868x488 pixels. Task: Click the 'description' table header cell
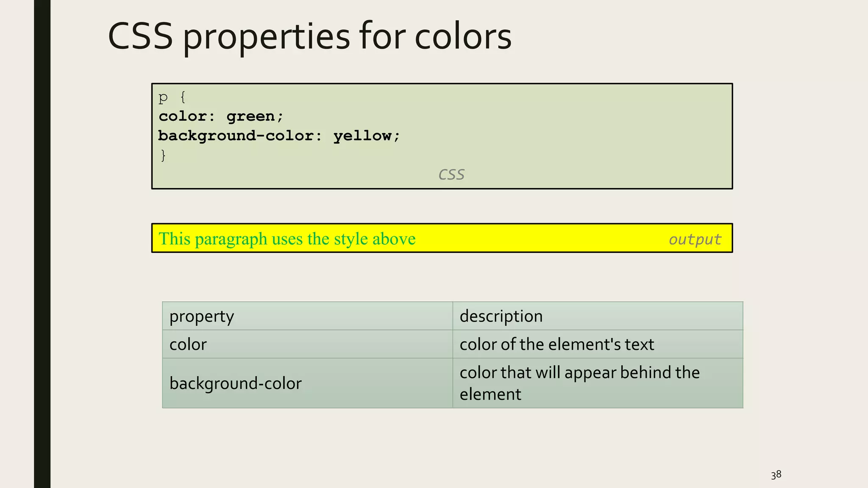[x=501, y=316]
